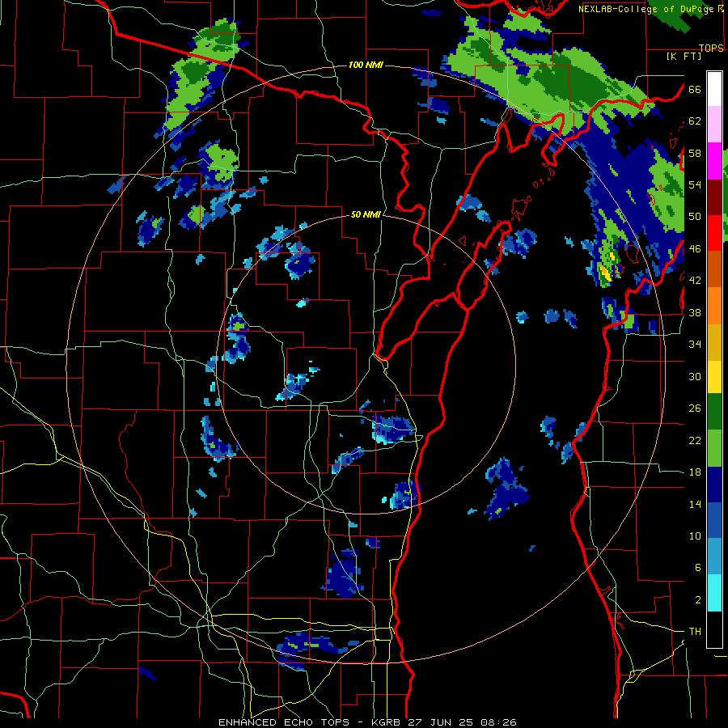The height and width of the screenshot is (728, 728).
Task: Click the magenta legend swatch
Action: click(714, 161)
